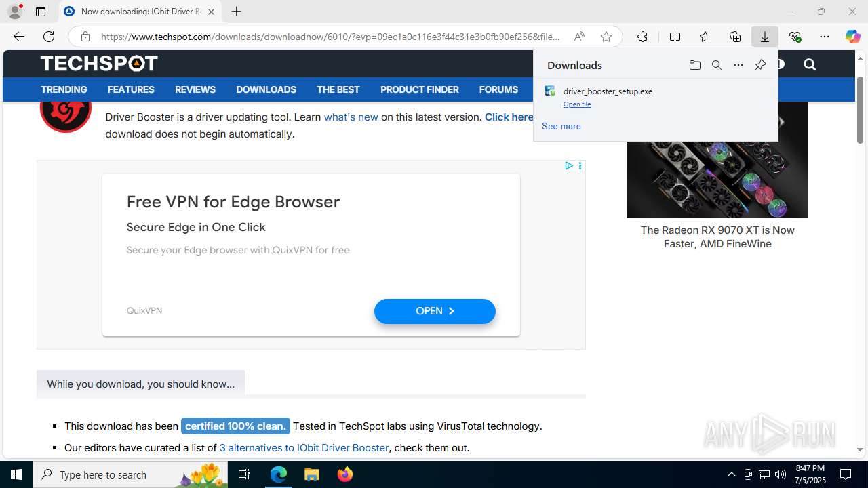Open Edge Settings and more menu
This screenshot has height=488, width=868.
pos(825,37)
